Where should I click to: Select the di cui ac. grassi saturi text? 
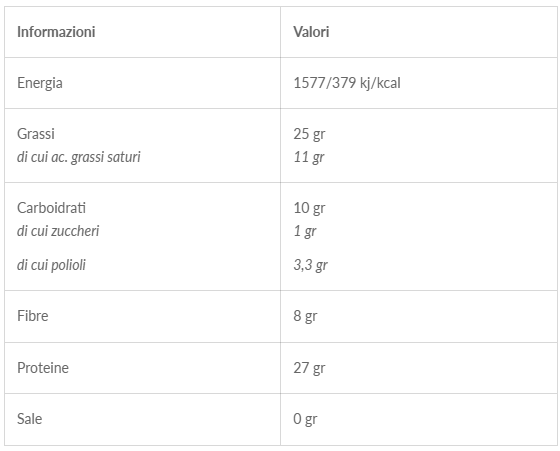click(x=79, y=157)
